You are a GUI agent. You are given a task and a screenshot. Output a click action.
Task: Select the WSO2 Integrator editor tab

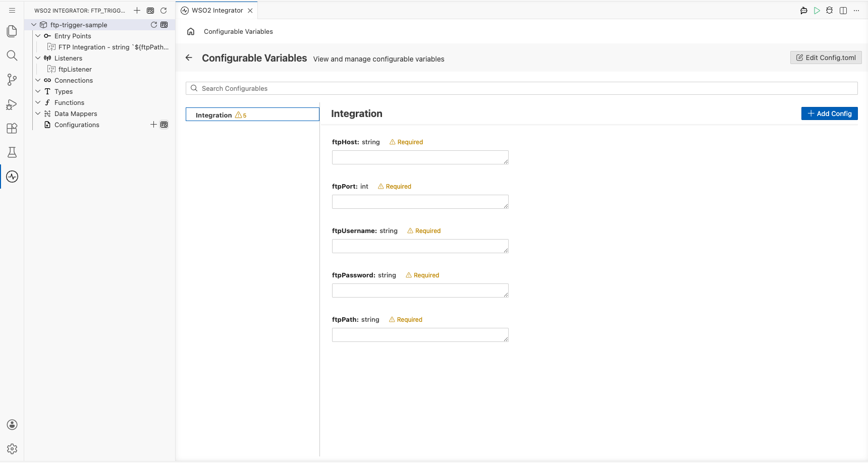tap(216, 10)
